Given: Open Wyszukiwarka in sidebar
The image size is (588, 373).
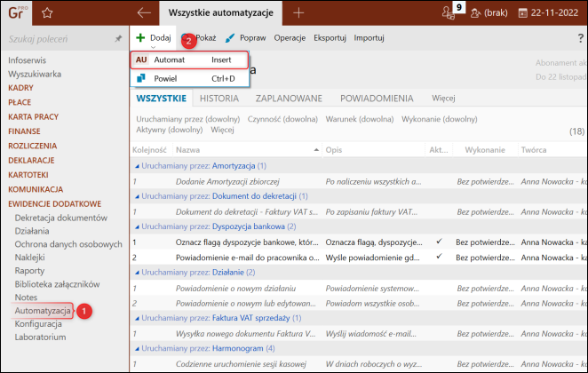Looking at the screenshot, I should (x=35, y=75).
